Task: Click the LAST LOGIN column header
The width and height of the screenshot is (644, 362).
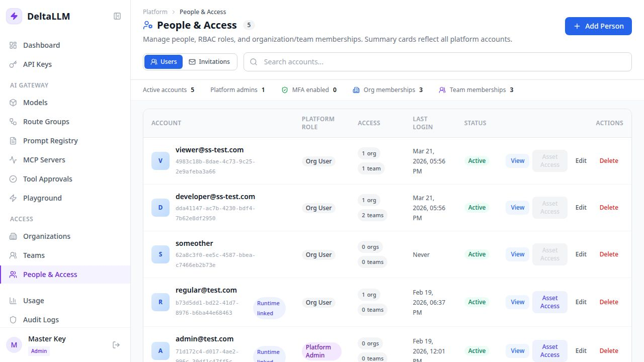Action: click(423, 123)
